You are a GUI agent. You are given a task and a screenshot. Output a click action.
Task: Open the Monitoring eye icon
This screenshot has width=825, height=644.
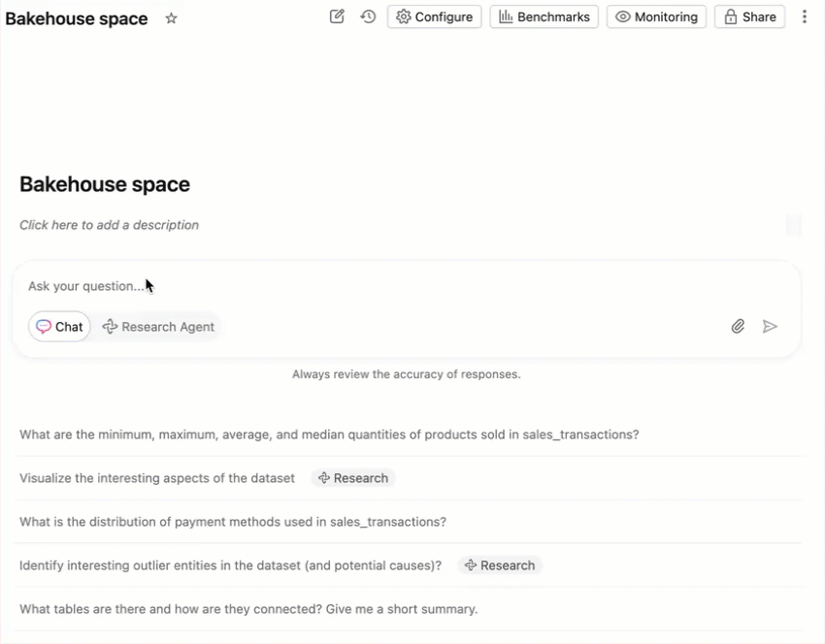click(x=623, y=16)
